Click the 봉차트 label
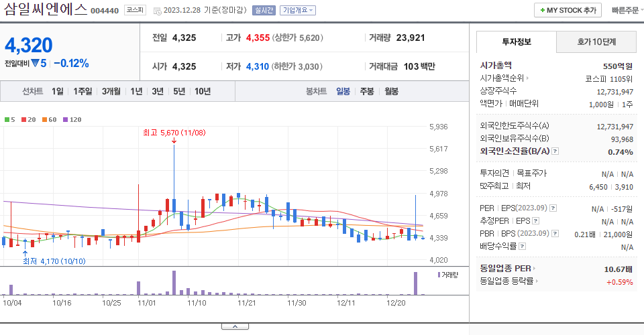644x335 pixels. click(x=316, y=91)
